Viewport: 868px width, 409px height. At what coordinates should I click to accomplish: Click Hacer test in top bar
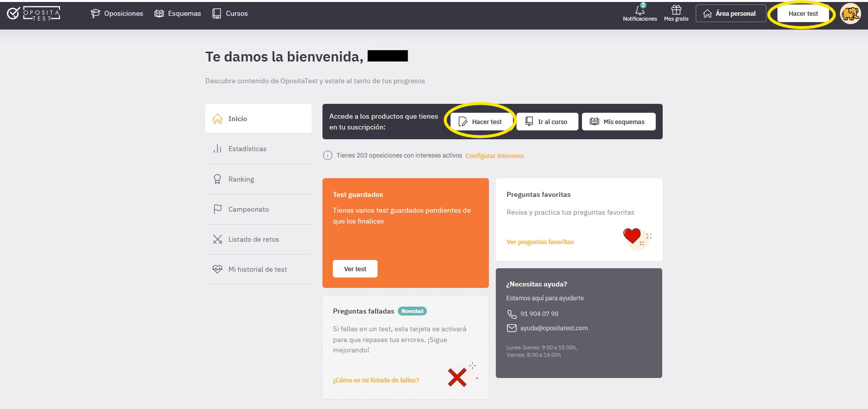803,14
